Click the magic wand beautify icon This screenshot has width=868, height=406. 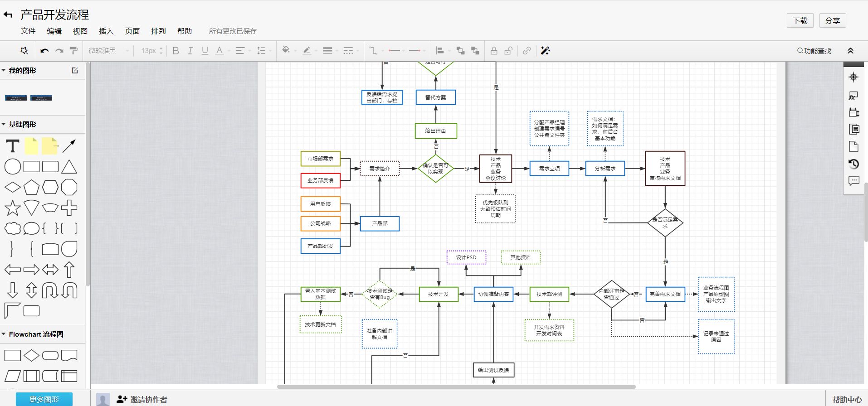[x=545, y=51]
